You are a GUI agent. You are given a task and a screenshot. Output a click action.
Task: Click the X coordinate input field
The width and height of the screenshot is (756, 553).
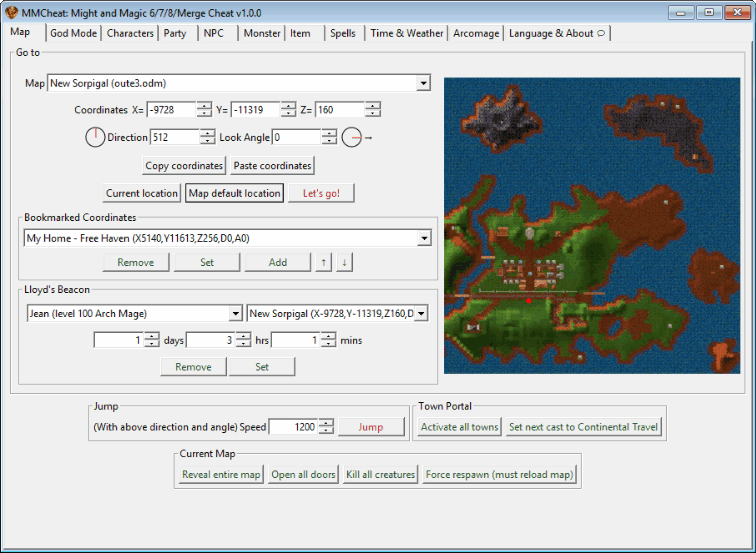(171, 110)
